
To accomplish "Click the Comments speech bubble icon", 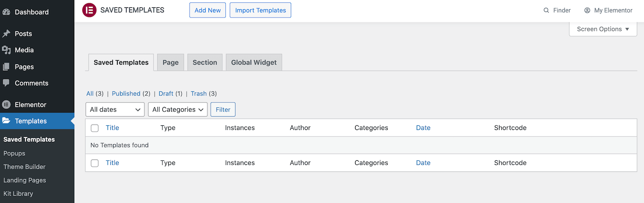I will [6, 83].
